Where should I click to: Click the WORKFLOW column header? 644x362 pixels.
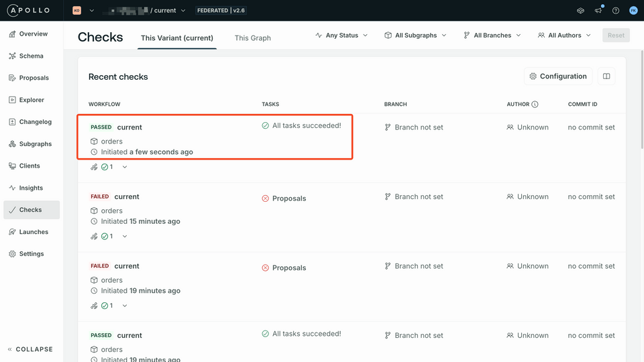[x=105, y=105]
